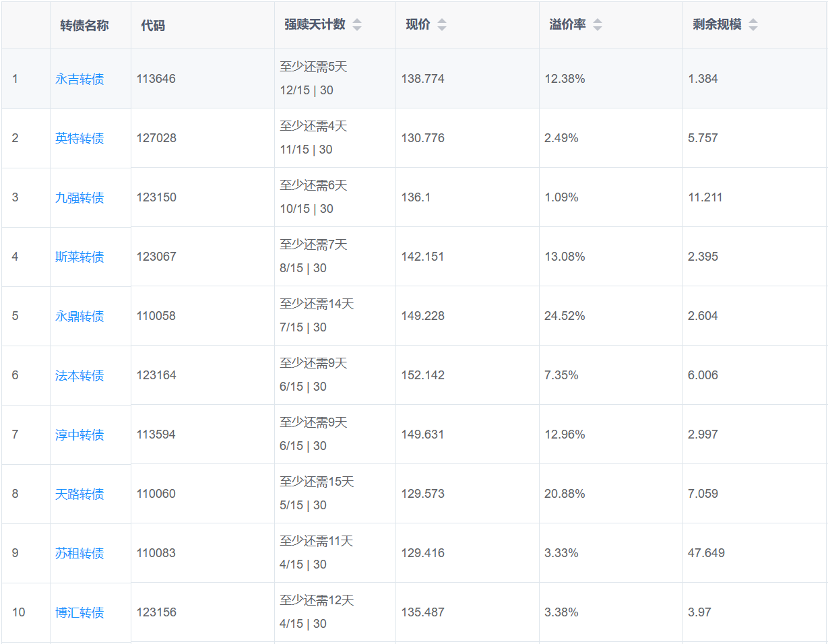Click the 转债名称 column header

pos(84,25)
